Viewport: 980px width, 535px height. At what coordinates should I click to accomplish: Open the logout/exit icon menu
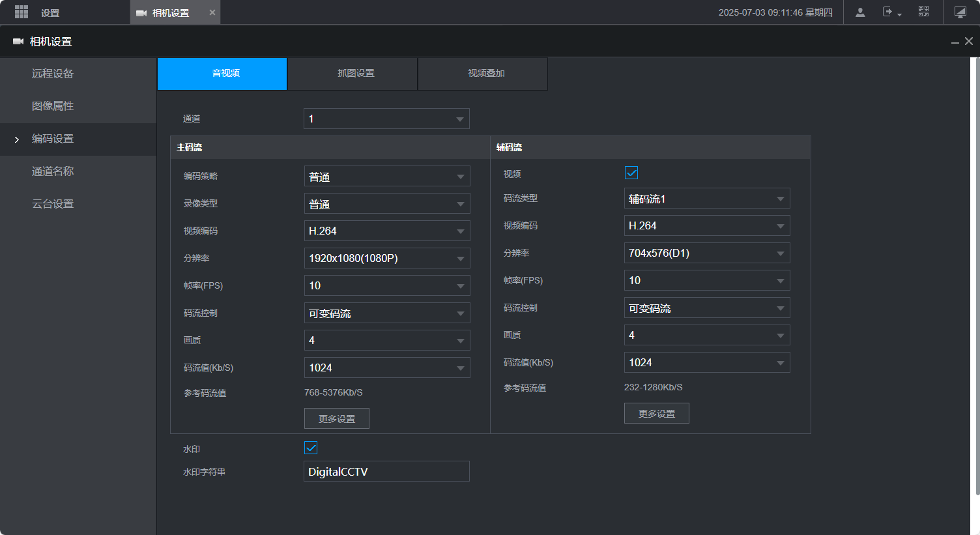(x=891, y=12)
